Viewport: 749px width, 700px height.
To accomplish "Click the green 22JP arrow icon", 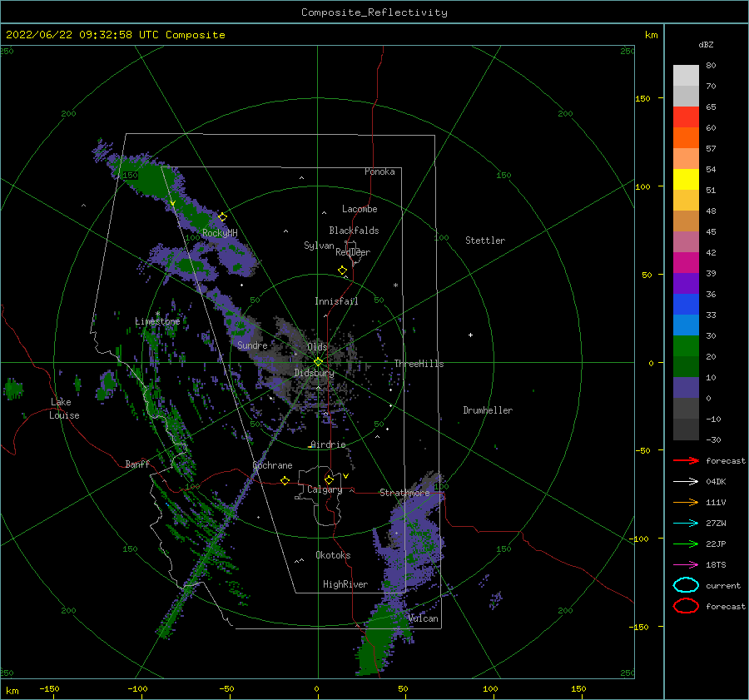I will (x=686, y=544).
